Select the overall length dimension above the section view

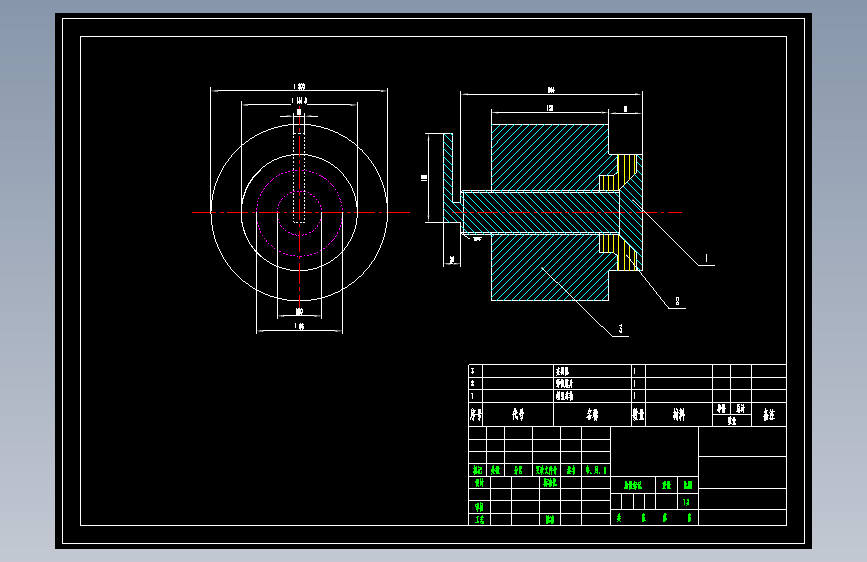(551, 90)
